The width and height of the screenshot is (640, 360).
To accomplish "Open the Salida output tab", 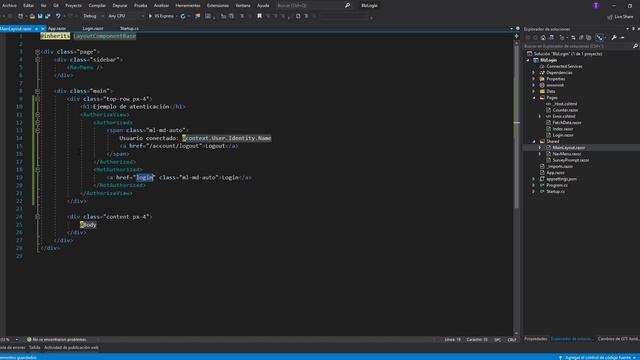I will 35,348.
